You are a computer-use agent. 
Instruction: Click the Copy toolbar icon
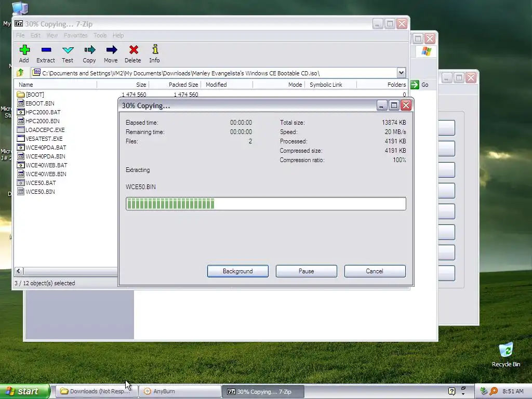[89, 50]
